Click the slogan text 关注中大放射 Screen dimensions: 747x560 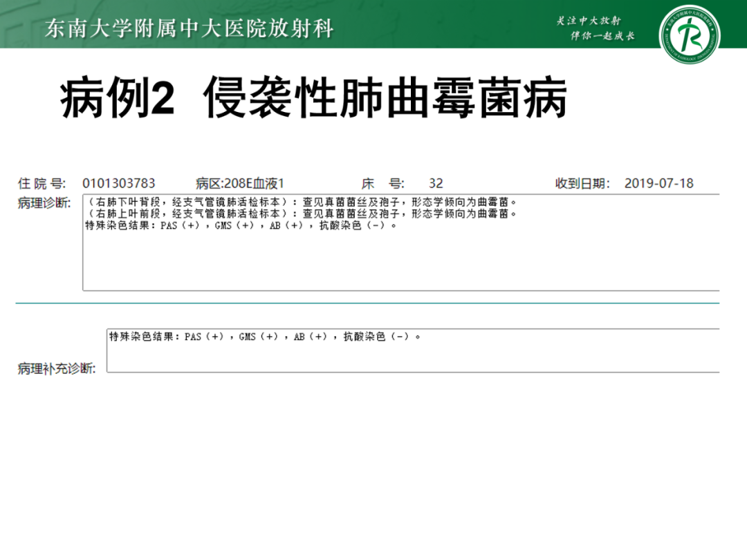pyautogui.click(x=589, y=21)
